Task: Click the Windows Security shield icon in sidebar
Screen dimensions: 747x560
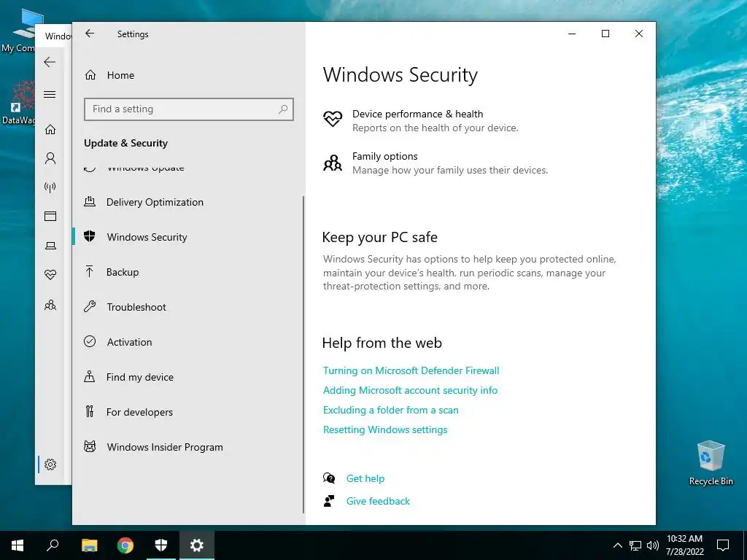Action: coord(90,236)
